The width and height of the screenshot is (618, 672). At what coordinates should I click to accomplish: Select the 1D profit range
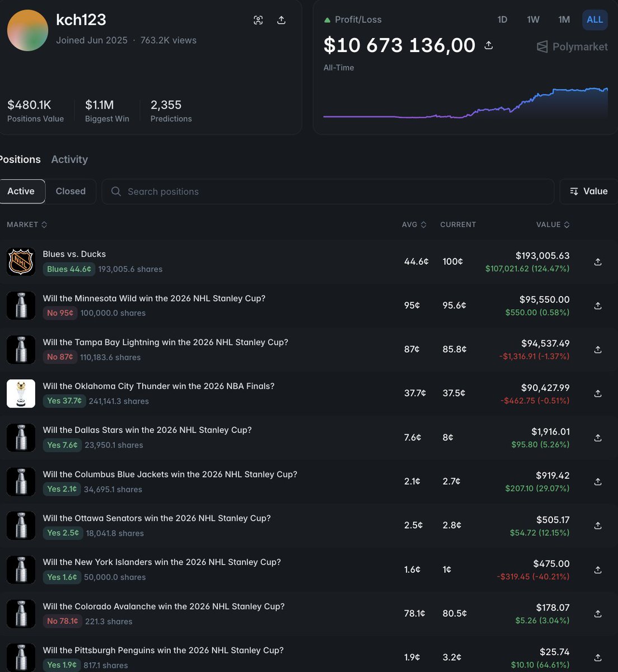[x=502, y=20]
